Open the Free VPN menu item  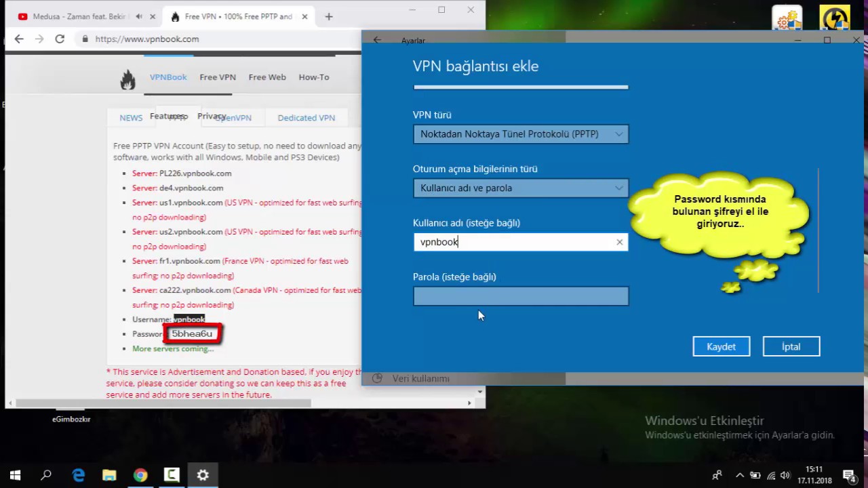click(218, 77)
